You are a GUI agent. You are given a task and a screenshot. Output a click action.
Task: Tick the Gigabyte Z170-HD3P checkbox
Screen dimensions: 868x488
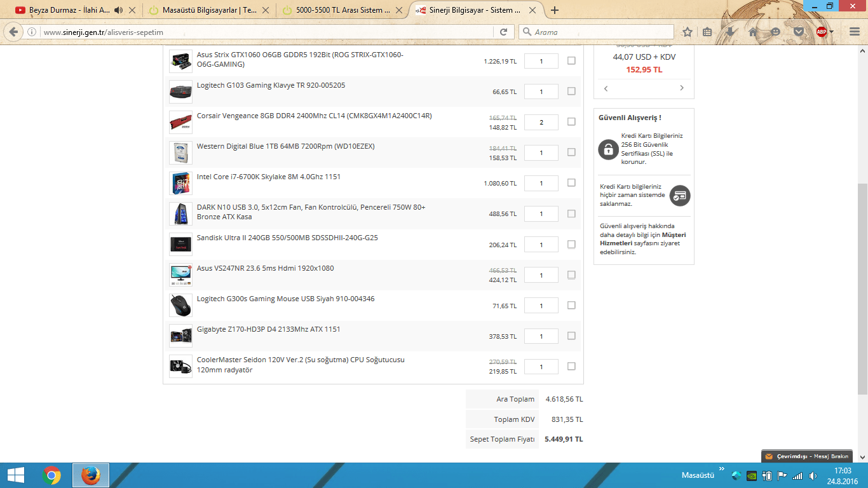571,335
